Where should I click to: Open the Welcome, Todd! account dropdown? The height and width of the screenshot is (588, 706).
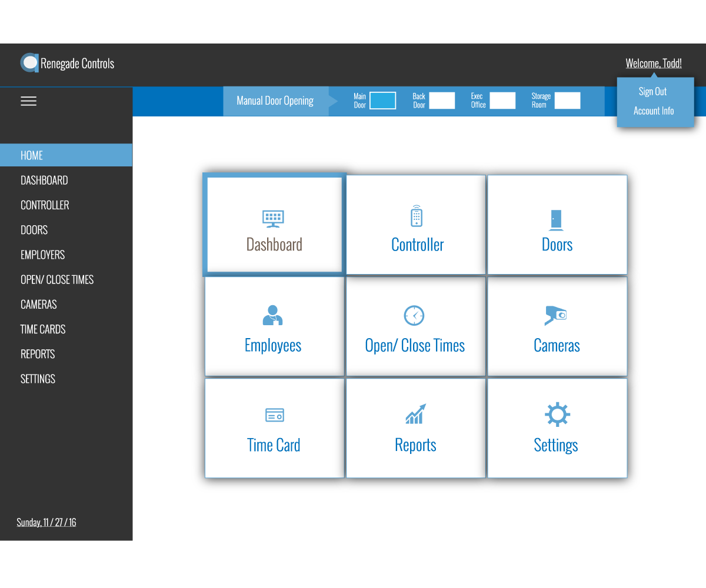(654, 63)
